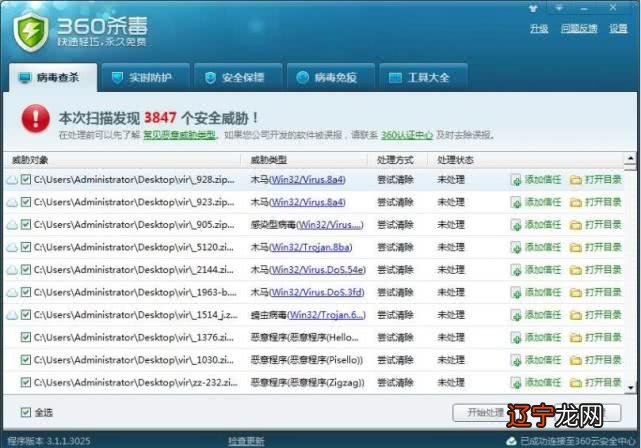Uncheck the _1376.zi row checkbox
This screenshot has width=641, height=448.
point(26,337)
